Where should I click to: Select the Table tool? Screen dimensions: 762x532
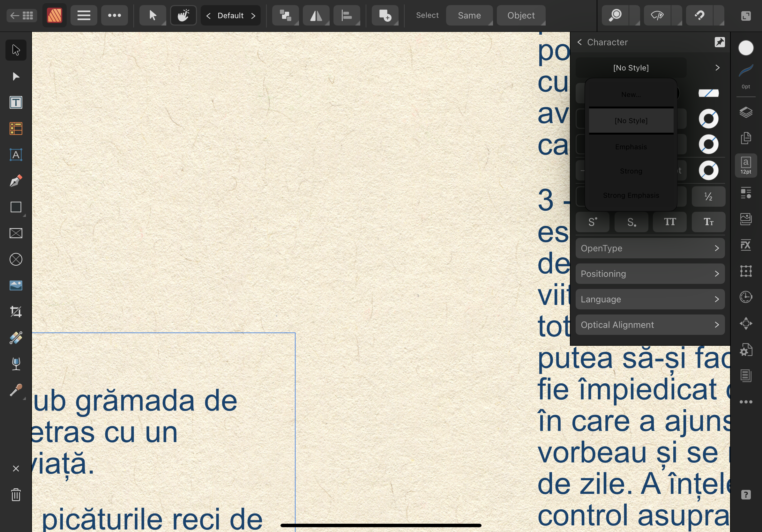click(16, 129)
